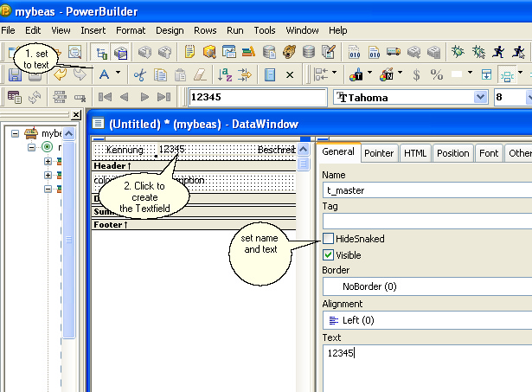Viewport: 532px width, 392px height.
Task: Click the Text control 'A' toolbar icon
Action: (x=106, y=74)
